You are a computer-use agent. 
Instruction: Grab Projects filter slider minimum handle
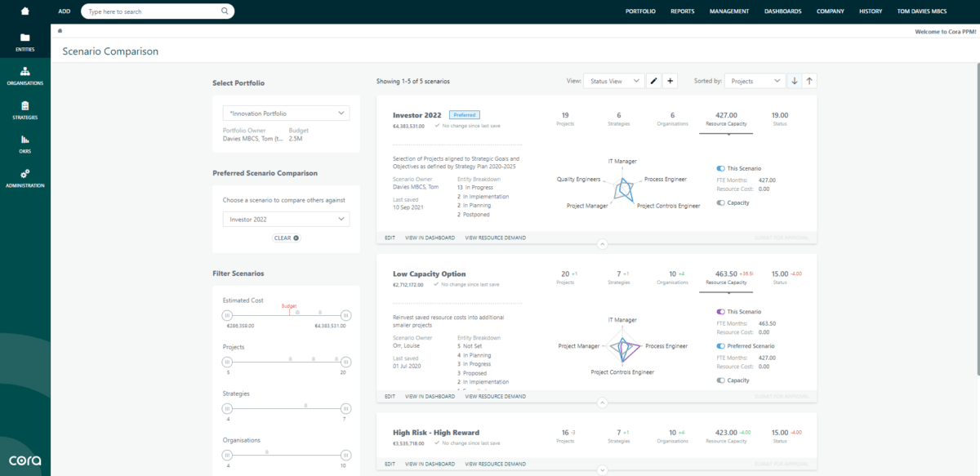point(228,362)
